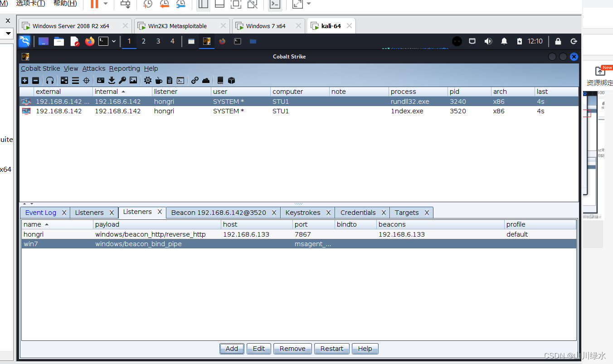Open the help book icon
613x364 pixels.
coord(220,80)
